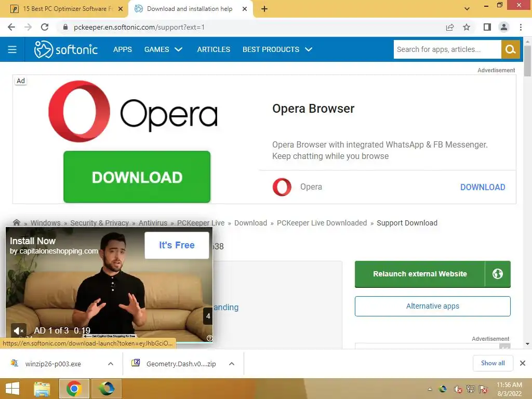This screenshot has width=532, height=399.
Task: Open Security & Privacy breadcrumb link
Action: click(99, 223)
